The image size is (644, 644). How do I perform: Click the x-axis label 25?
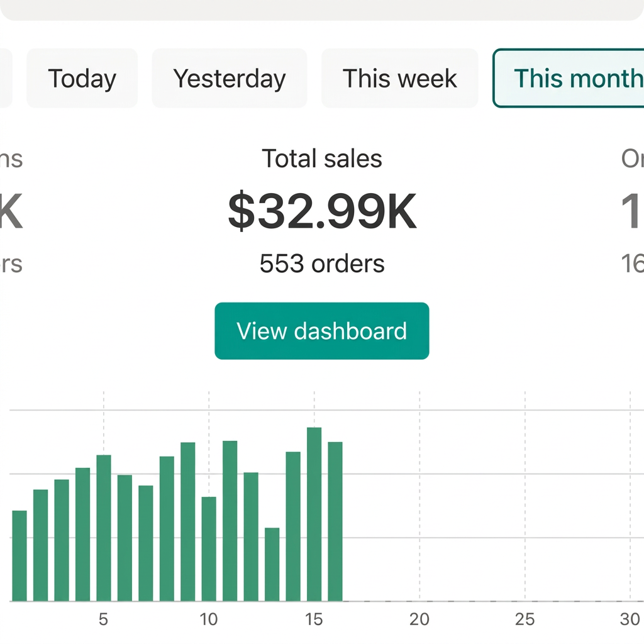click(x=525, y=619)
